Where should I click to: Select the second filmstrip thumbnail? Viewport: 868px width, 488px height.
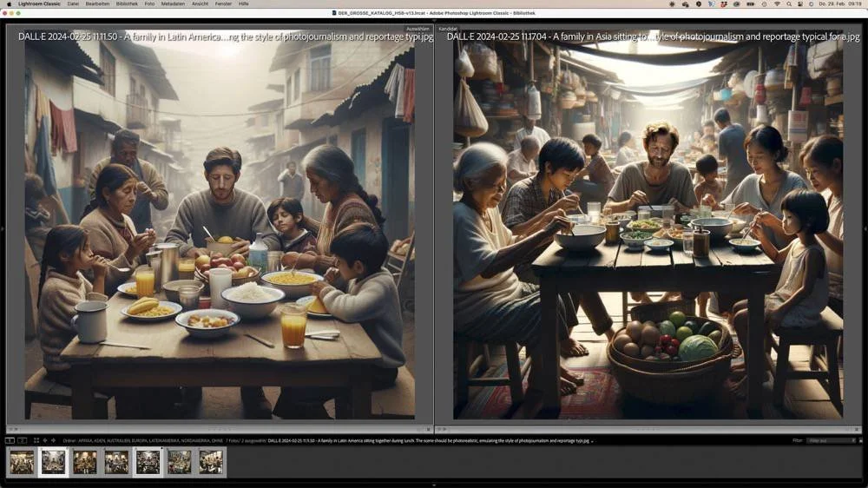tap(53, 462)
